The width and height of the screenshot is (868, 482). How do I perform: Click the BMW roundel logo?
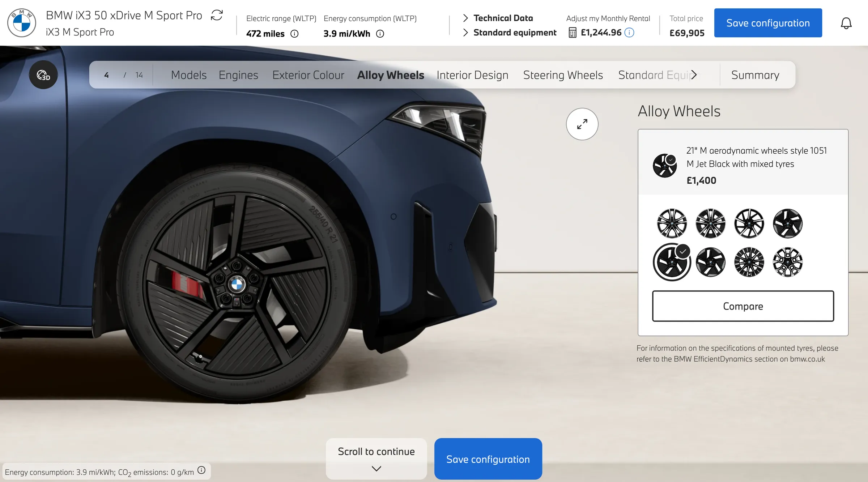[x=22, y=23]
